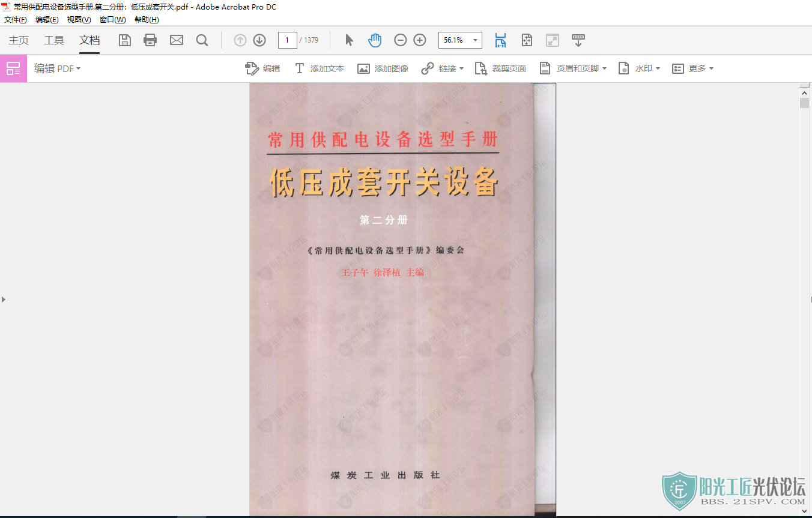Viewport: 812px width, 518px height.
Task: Open the 水印 dropdown
Action: click(x=639, y=68)
